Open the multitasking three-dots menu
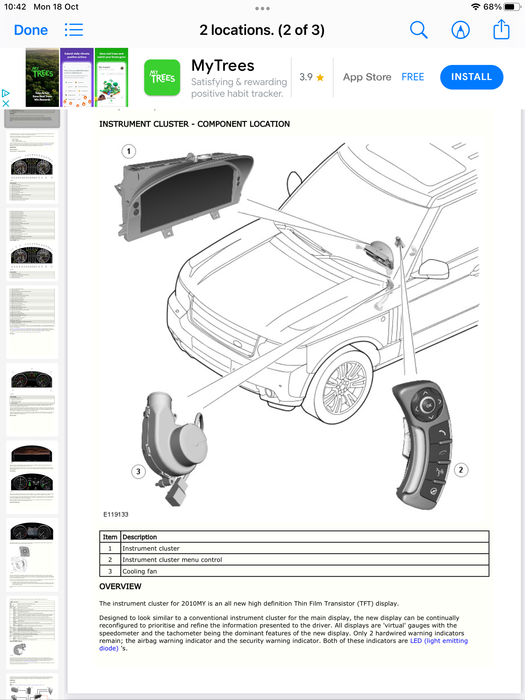 point(262,8)
